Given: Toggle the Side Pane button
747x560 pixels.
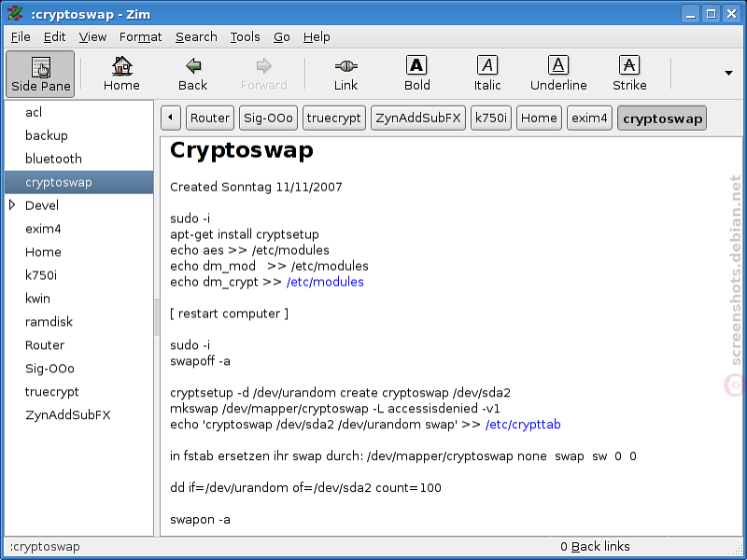Looking at the screenshot, I should (40, 74).
